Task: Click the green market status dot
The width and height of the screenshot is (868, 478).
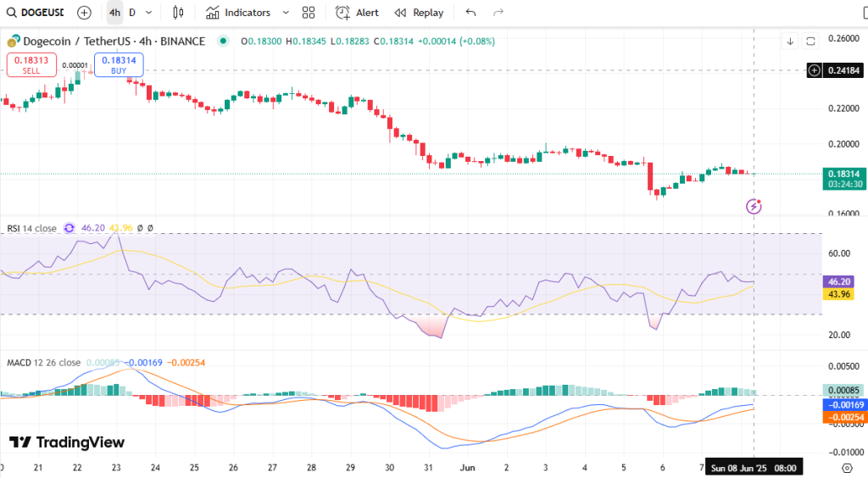Action: [223, 41]
